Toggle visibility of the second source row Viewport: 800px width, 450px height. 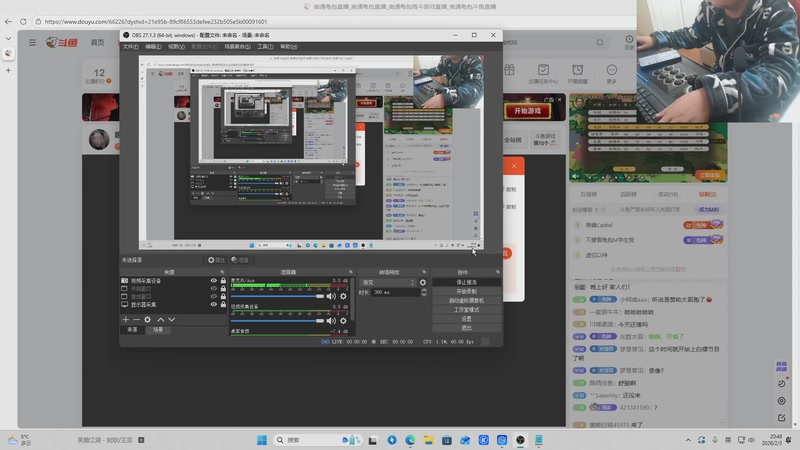click(x=213, y=289)
